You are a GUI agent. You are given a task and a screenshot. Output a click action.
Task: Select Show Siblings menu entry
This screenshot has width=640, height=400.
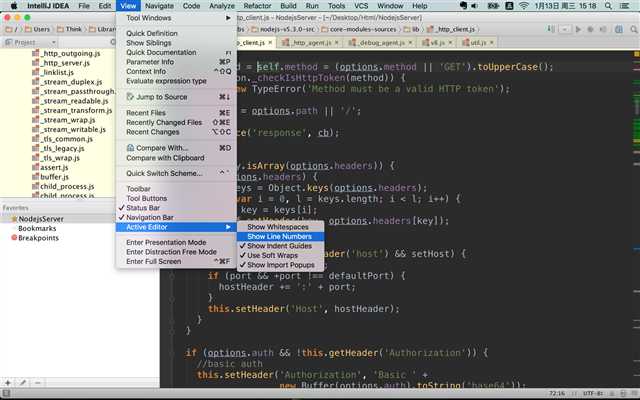coord(176,43)
